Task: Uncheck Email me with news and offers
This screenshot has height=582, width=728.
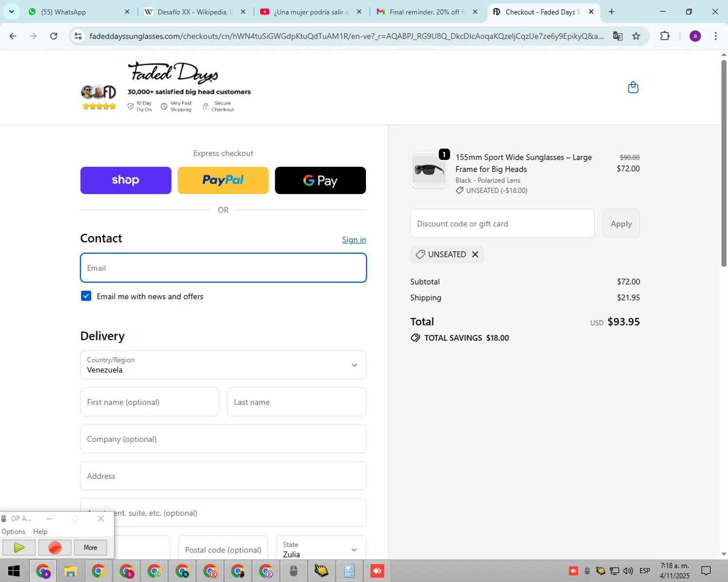Action: tap(86, 296)
